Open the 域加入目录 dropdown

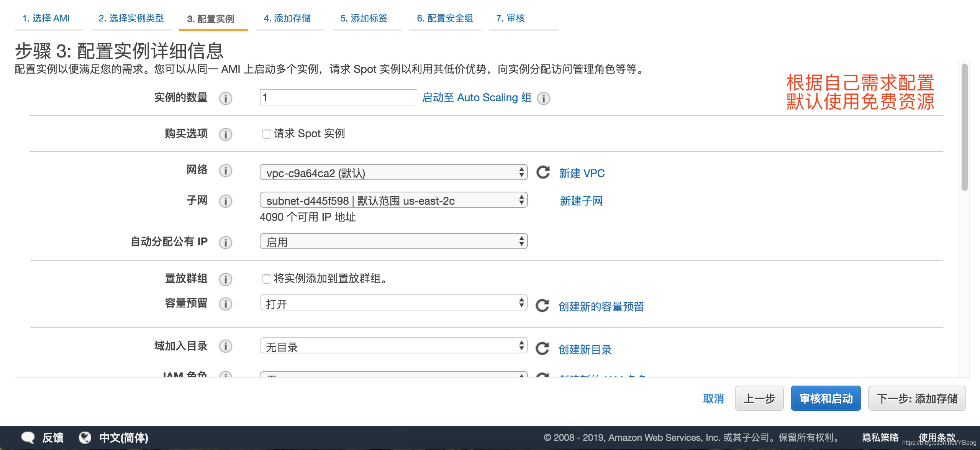[x=393, y=346]
